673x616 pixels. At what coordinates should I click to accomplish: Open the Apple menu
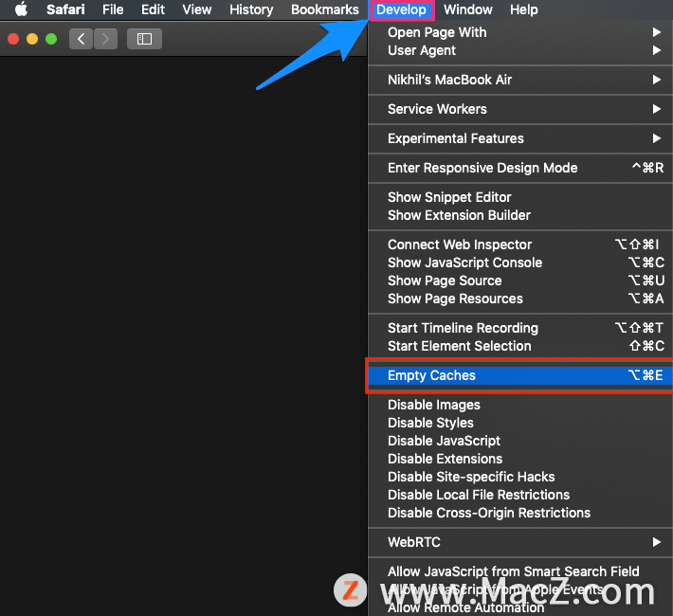(x=21, y=9)
